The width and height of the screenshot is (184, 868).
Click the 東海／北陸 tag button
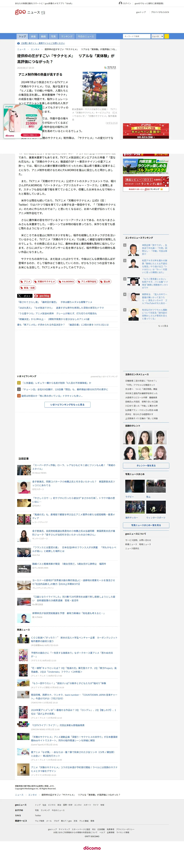click(28, 288)
